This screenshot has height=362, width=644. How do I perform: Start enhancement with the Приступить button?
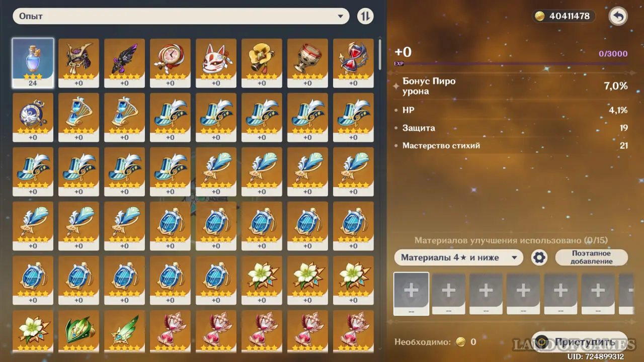point(580,342)
